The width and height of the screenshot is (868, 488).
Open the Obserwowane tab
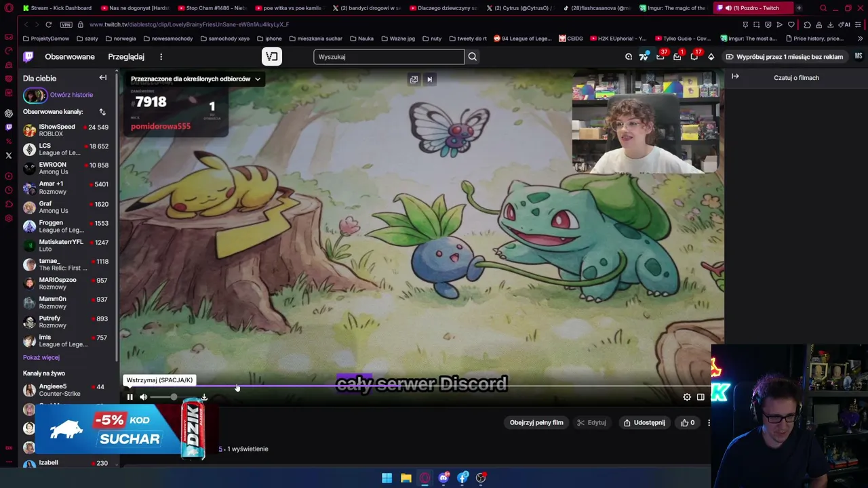click(70, 57)
